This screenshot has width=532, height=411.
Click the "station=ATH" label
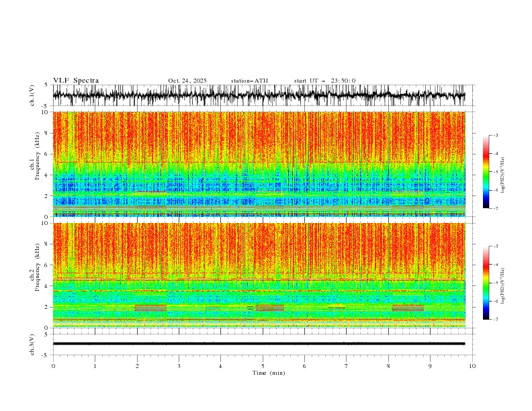tap(249, 81)
